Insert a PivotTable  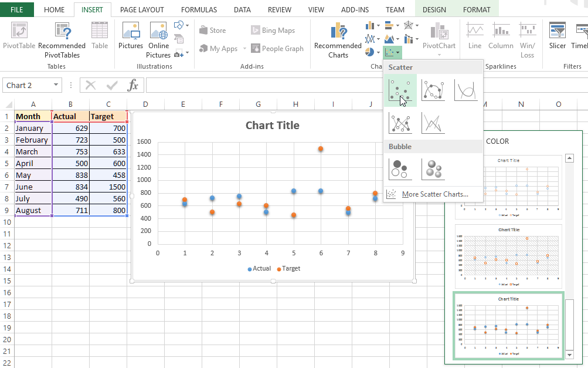18,39
